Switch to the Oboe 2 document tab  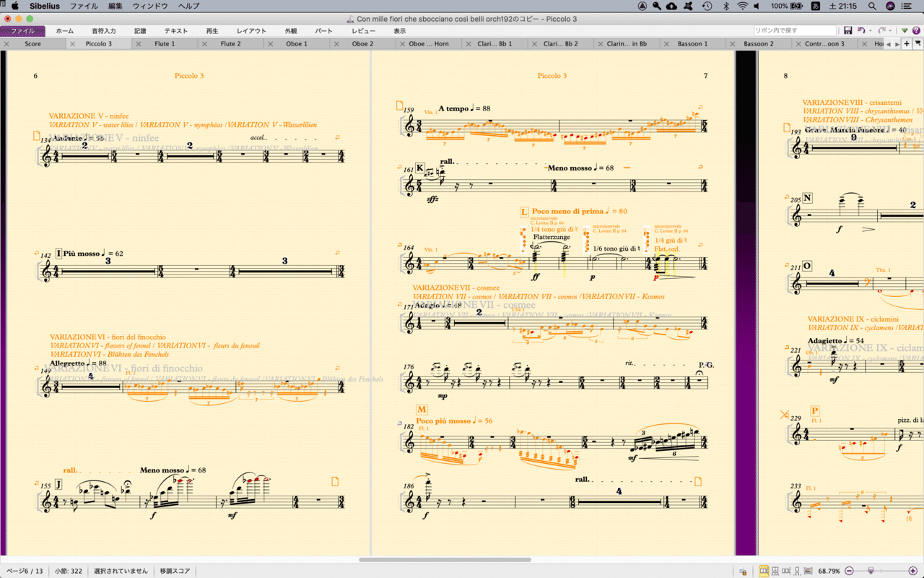(x=363, y=44)
